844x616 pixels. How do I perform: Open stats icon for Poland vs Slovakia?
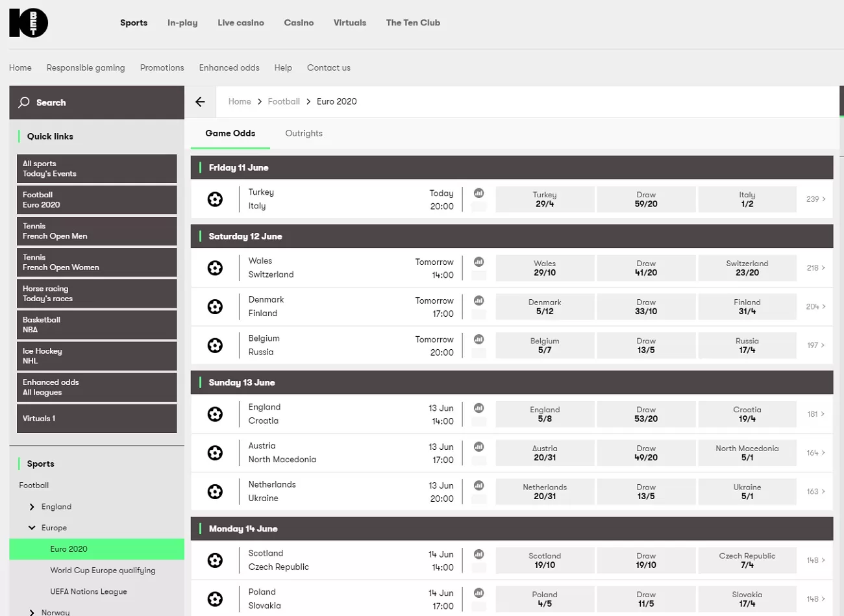coord(478,593)
